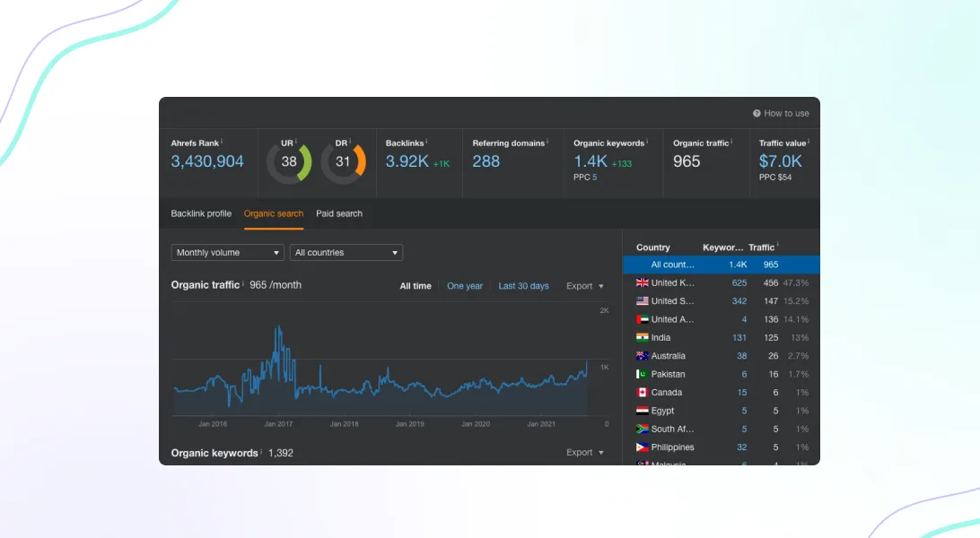The image size is (980, 538).
Task: Click the Pakistan flag icon
Action: coord(642,374)
